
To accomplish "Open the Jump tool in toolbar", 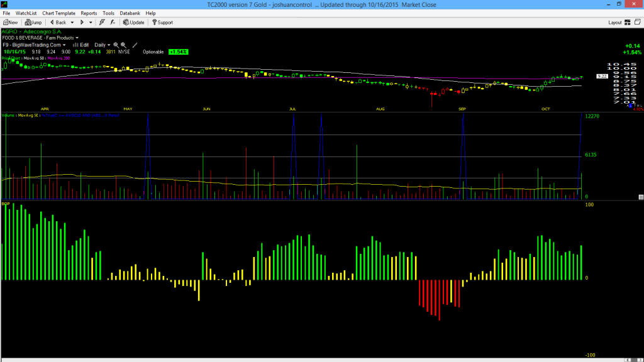I will [x=33, y=23].
